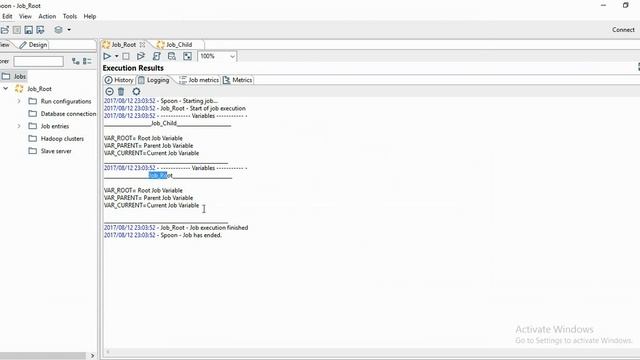Switch to the View tab in left panel
640x360 pixels.
tap(5, 44)
